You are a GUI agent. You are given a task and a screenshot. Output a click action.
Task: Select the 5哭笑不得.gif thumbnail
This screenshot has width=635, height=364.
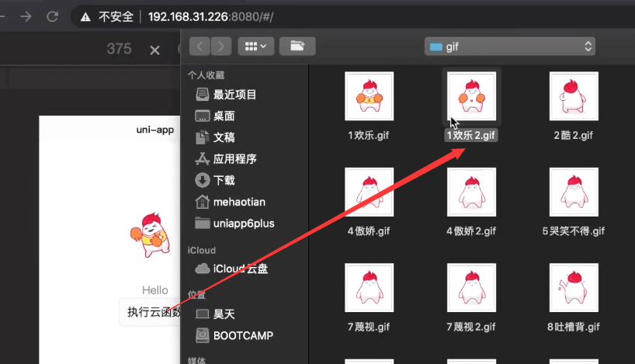pyautogui.click(x=574, y=192)
